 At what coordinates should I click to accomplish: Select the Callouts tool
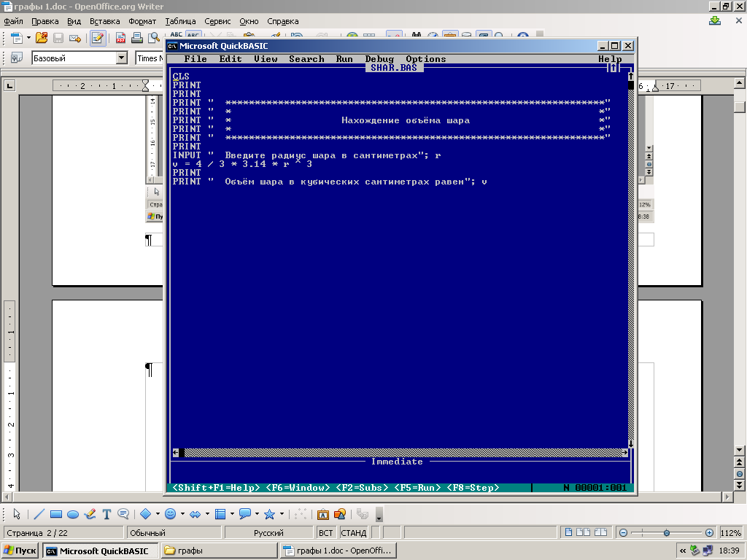click(x=123, y=514)
